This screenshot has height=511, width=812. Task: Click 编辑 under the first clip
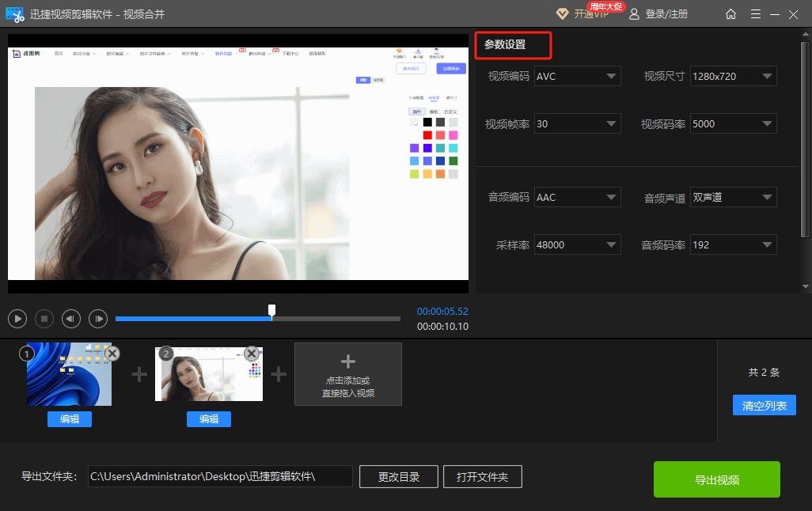pyautogui.click(x=70, y=419)
